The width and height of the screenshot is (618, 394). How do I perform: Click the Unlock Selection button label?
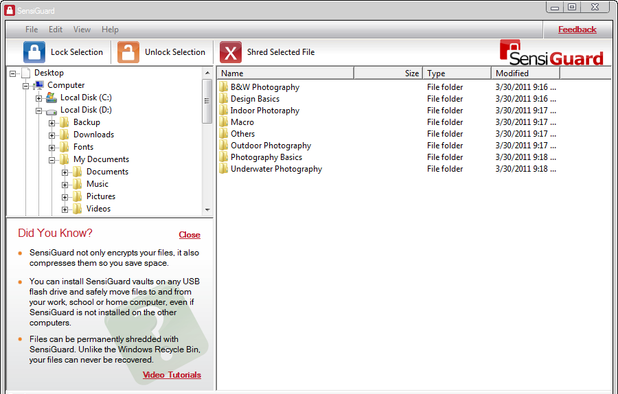(x=175, y=52)
